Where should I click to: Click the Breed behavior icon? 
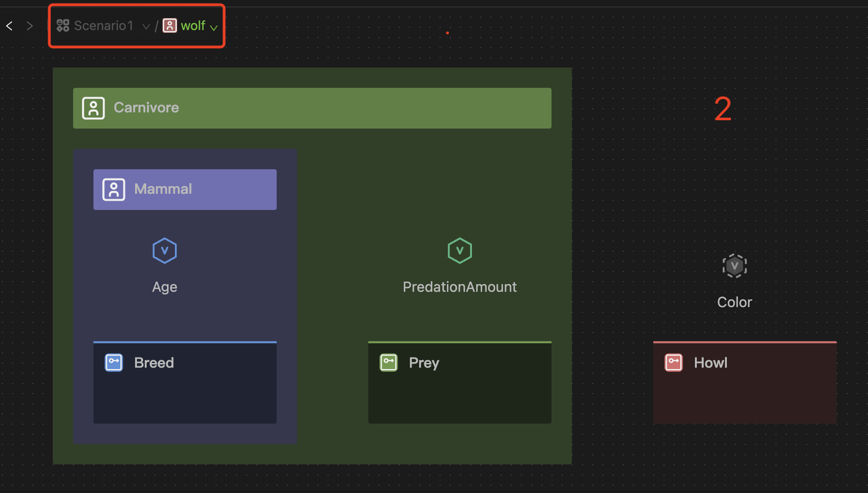point(114,363)
